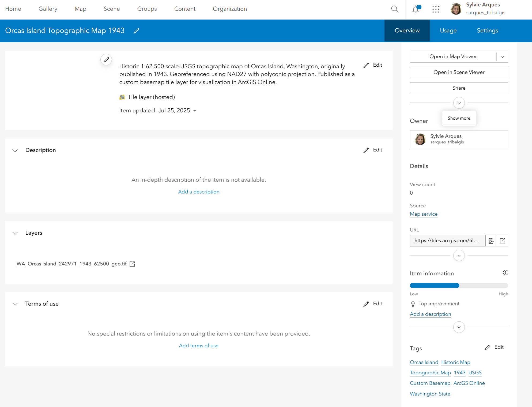Viewport: 532px width, 407px height.
Task: Open the search magnifier icon
Action: click(x=395, y=9)
